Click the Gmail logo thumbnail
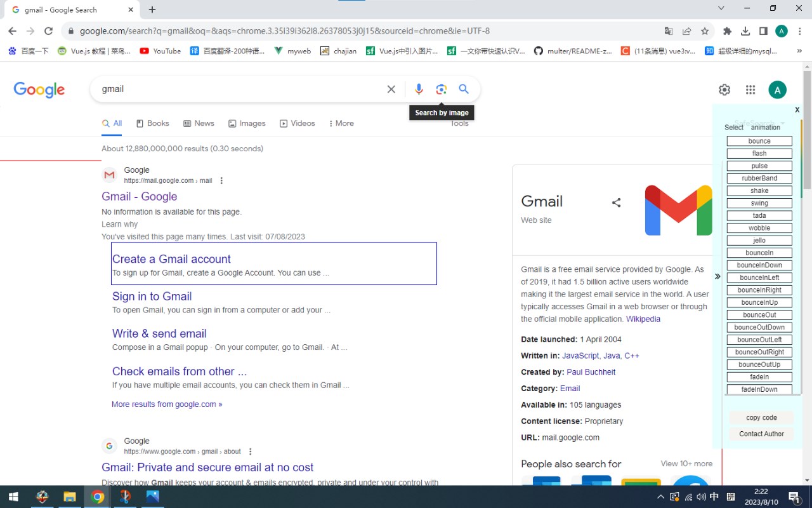The width and height of the screenshot is (812, 508). tap(678, 210)
